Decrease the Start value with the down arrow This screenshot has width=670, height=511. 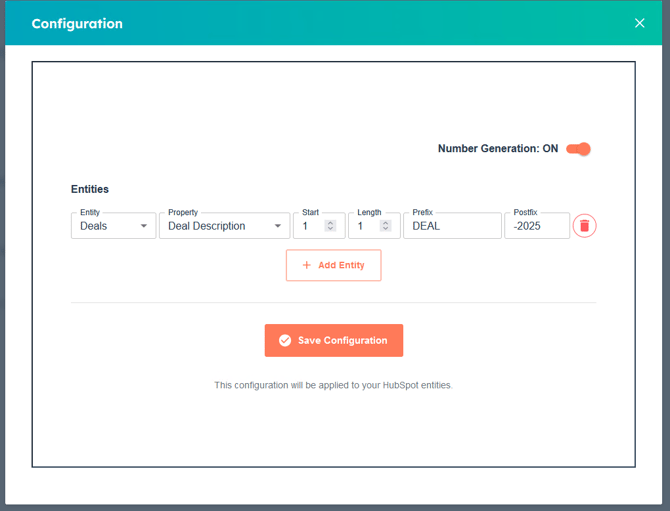click(331, 230)
